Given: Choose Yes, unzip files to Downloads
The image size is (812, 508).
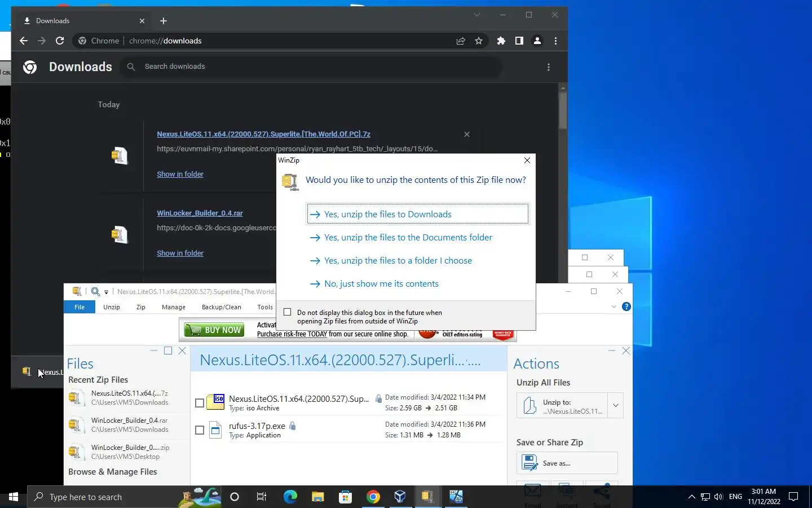Looking at the screenshot, I should click(x=418, y=214).
